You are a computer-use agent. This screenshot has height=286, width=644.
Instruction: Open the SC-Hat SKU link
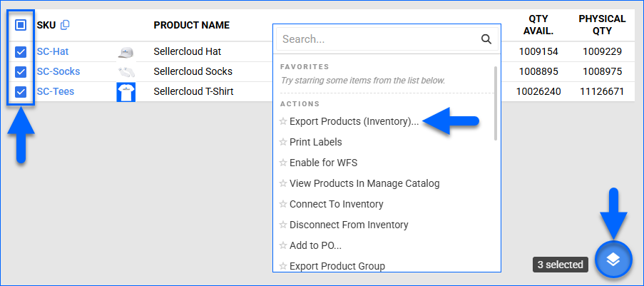coord(53,51)
